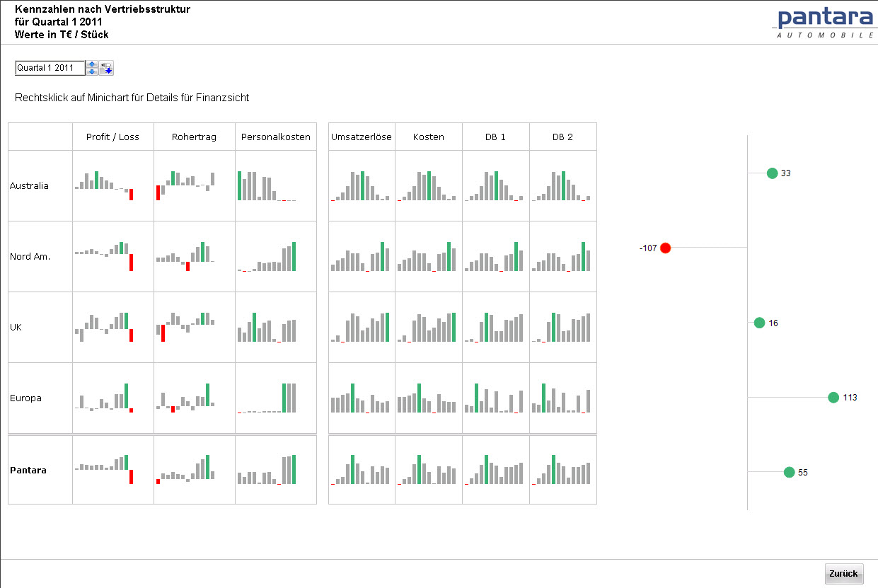Click the down arrow to go back a quarter
The height and width of the screenshot is (588, 878).
(x=92, y=71)
